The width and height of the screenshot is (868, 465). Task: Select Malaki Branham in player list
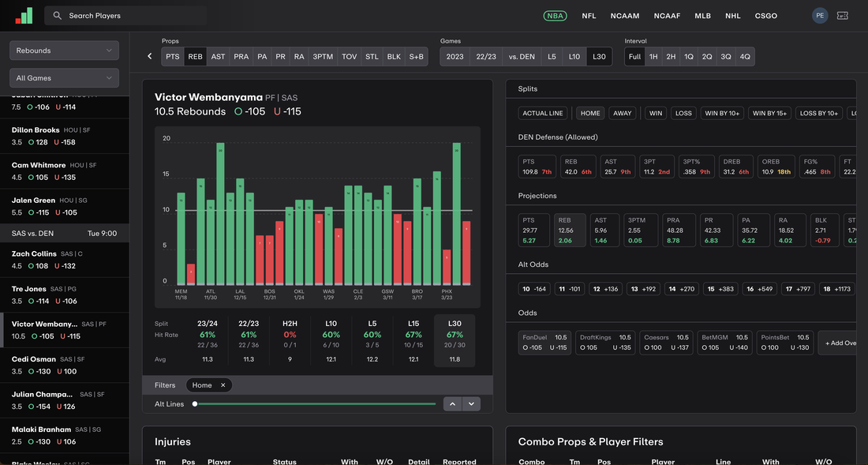click(64, 436)
